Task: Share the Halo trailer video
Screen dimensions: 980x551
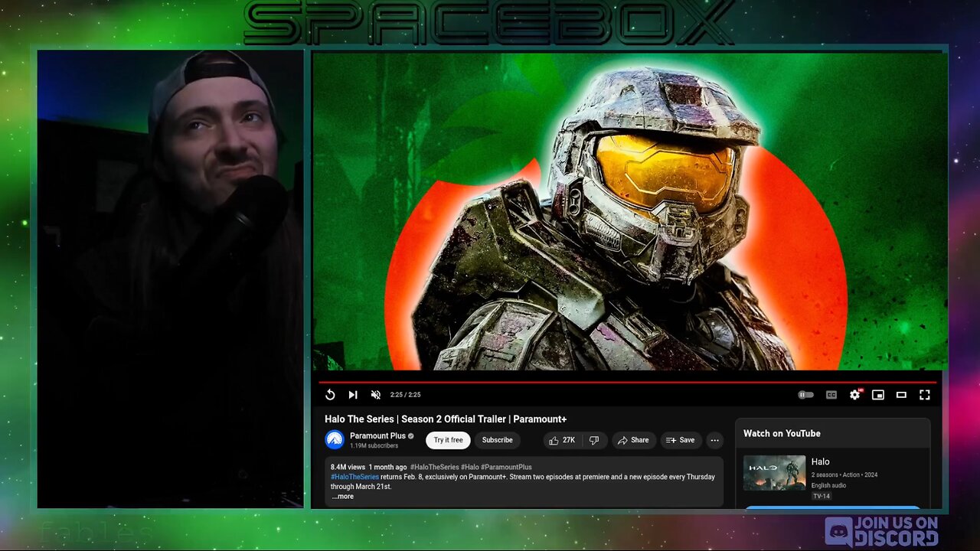Action: point(633,440)
